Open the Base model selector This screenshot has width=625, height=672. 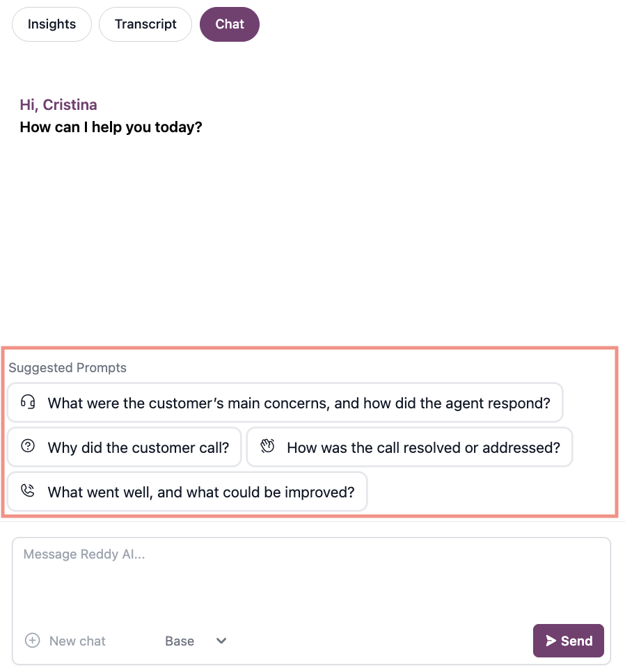(x=195, y=641)
